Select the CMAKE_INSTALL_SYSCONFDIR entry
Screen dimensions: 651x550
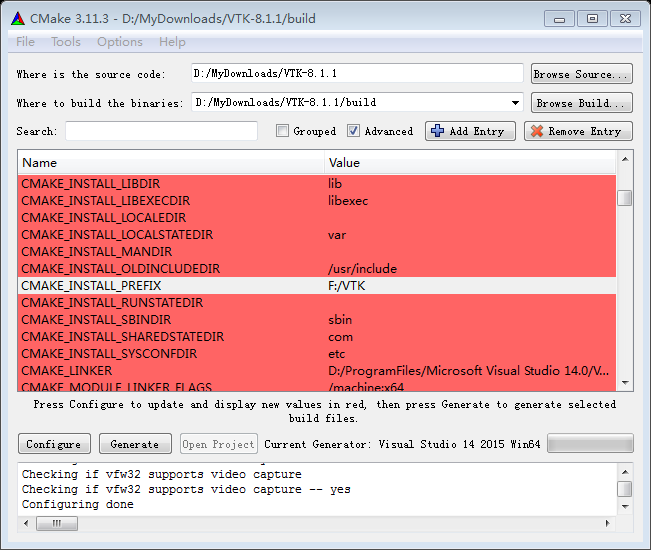click(317, 354)
